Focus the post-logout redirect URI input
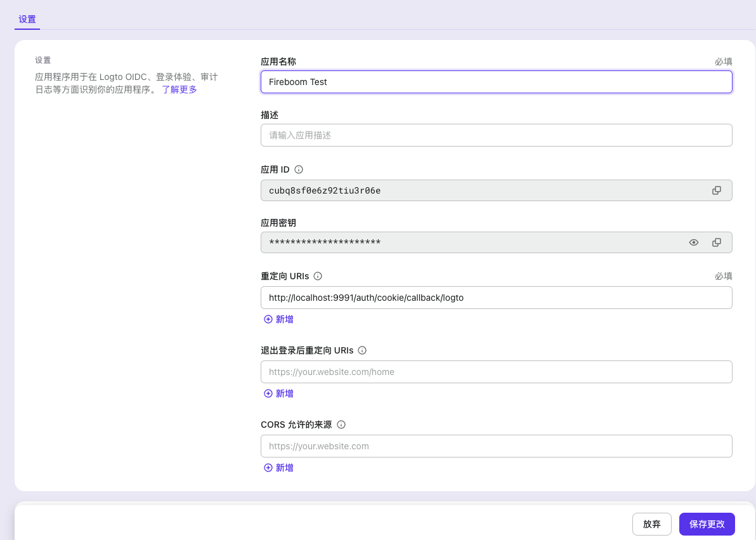This screenshot has width=756, height=540. tap(496, 372)
